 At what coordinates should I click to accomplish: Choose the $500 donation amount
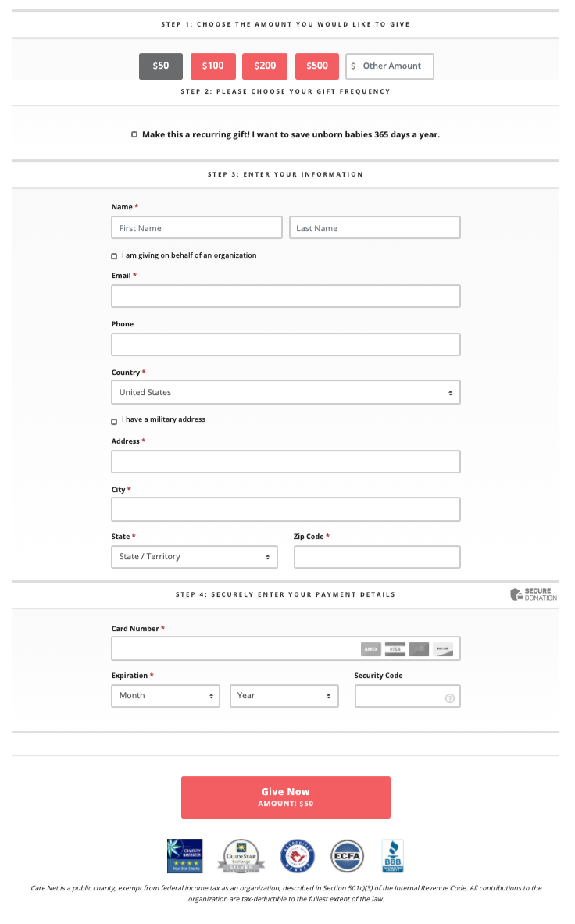coord(317,66)
